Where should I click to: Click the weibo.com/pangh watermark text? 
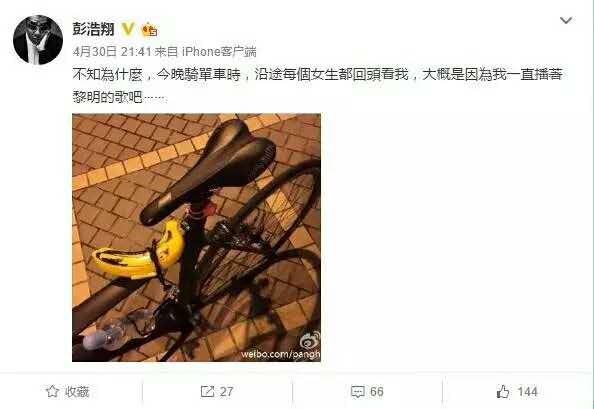tap(281, 354)
